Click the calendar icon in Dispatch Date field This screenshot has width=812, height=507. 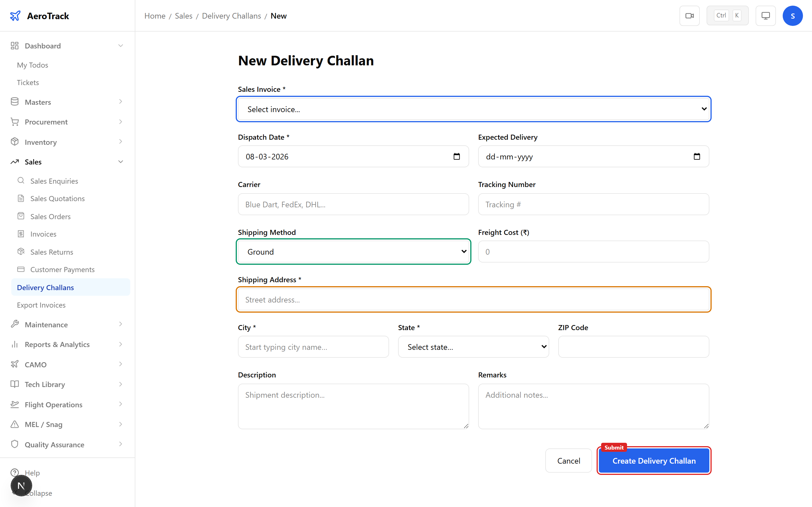457,156
